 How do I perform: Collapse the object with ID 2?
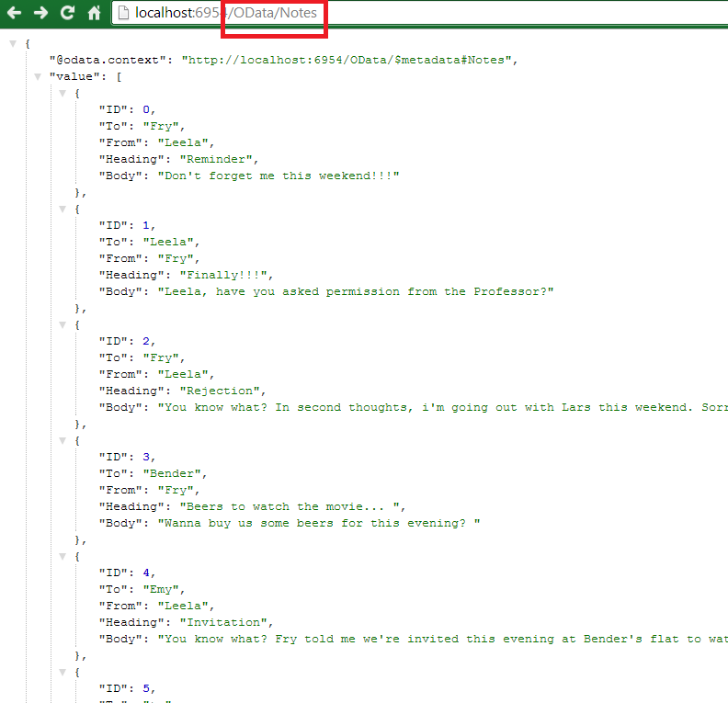click(x=63, y=324)
